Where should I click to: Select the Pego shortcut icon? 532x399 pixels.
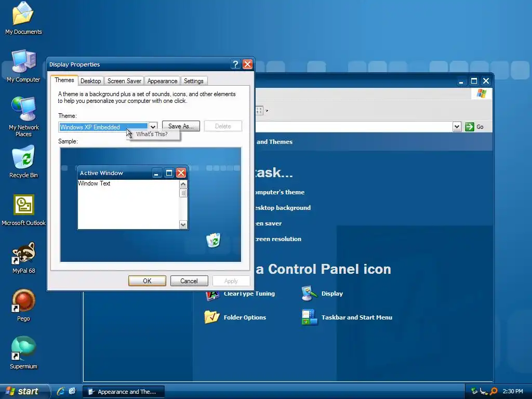tap(23, 301)
